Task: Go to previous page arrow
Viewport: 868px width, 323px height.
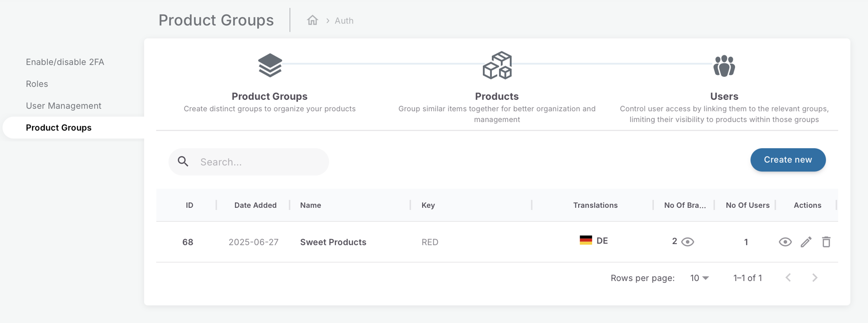Action: [788, 277]
